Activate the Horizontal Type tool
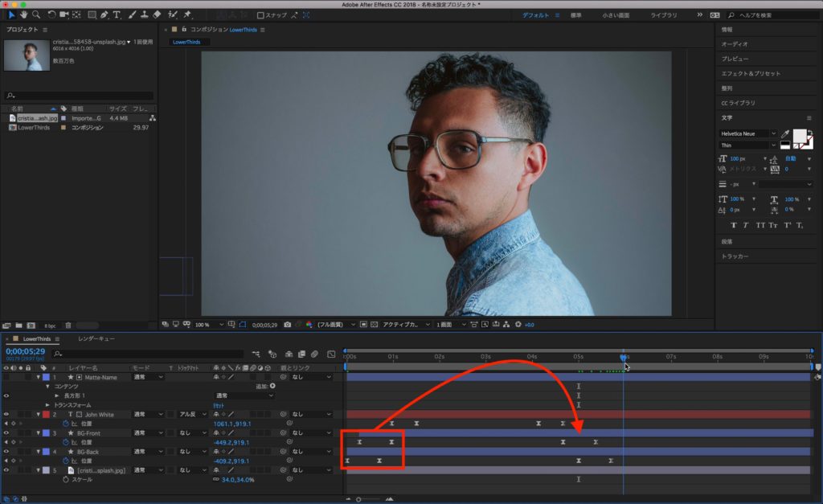The width and height of the screenshot is (823, 504). coord(117,14)
